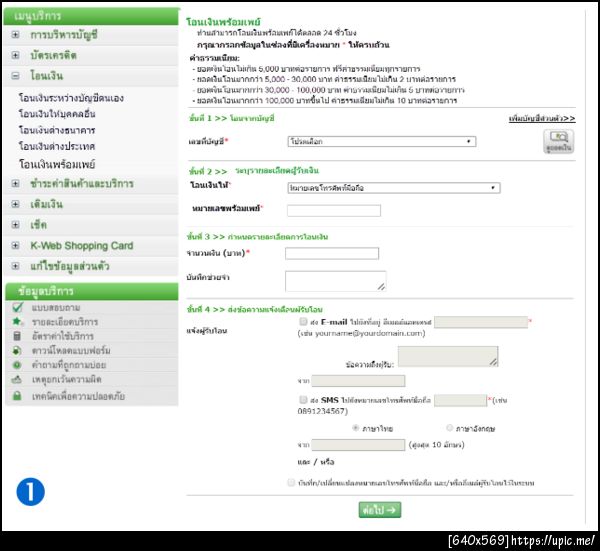This screenshot has height=551, width=600.
Task: Click the เทคนิคเพื่อความปลอดภัย lock icon
Action: tap(17, 396)
